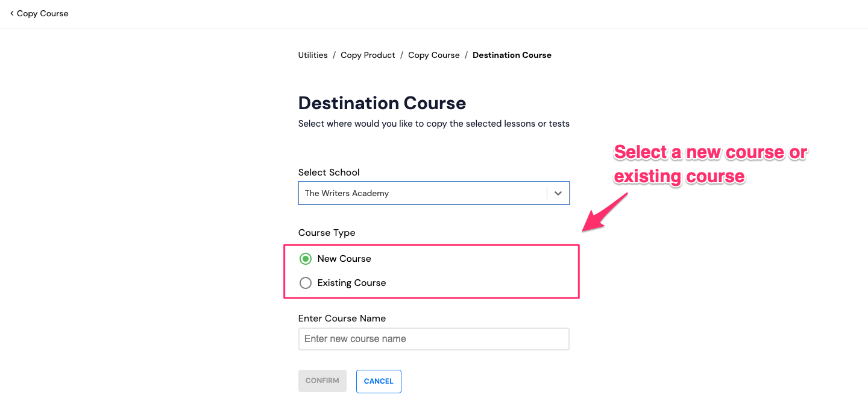Click the Select School field label
Viewport: 868px width, 412px height.
(x=329, y=173)
